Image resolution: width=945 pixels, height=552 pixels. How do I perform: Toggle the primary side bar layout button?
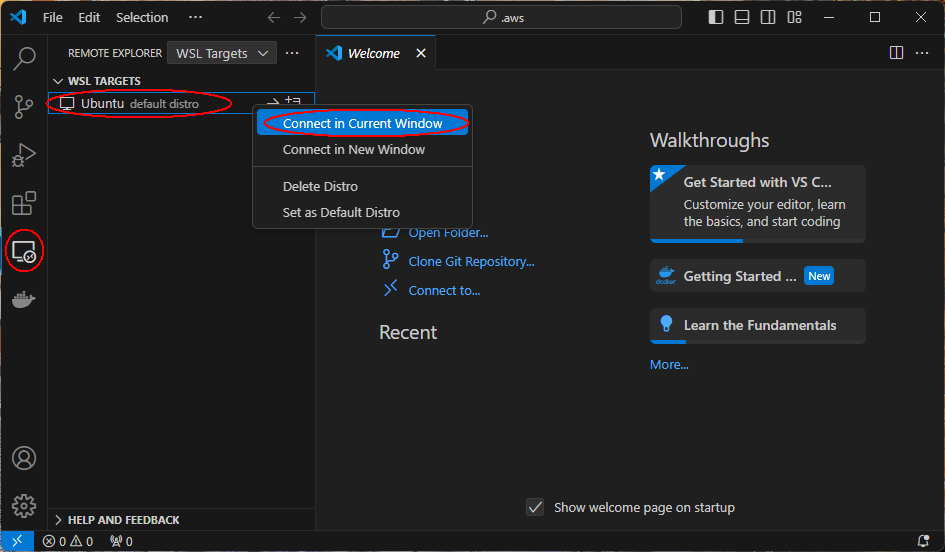point(715,17)
